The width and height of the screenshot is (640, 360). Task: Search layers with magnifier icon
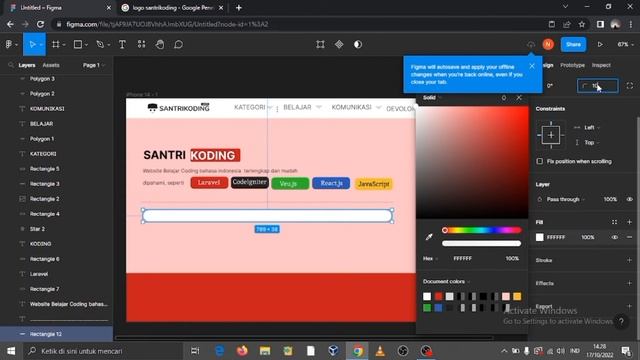coord(11,65)
